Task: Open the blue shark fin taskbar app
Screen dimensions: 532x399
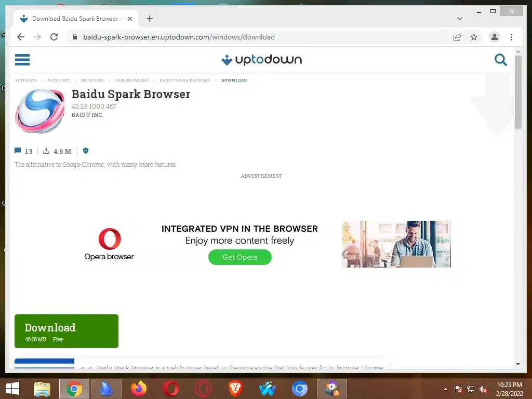Action: (106, 389)
